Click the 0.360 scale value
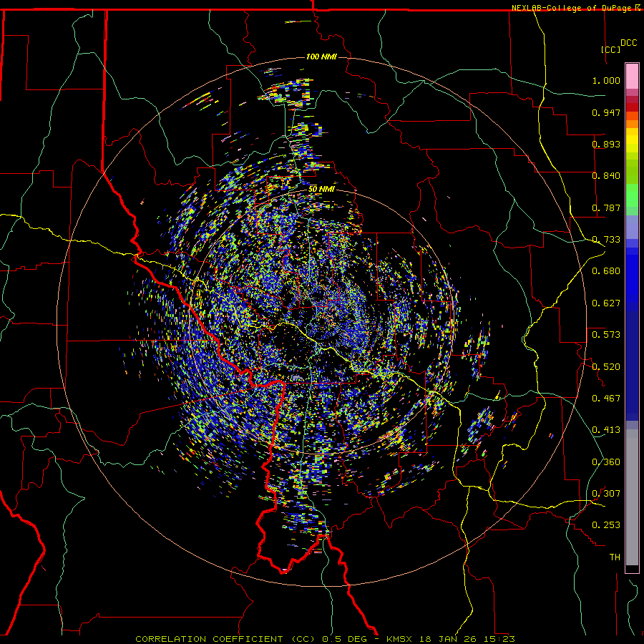Screen dimensions: 644x644 tap(606, 462)
